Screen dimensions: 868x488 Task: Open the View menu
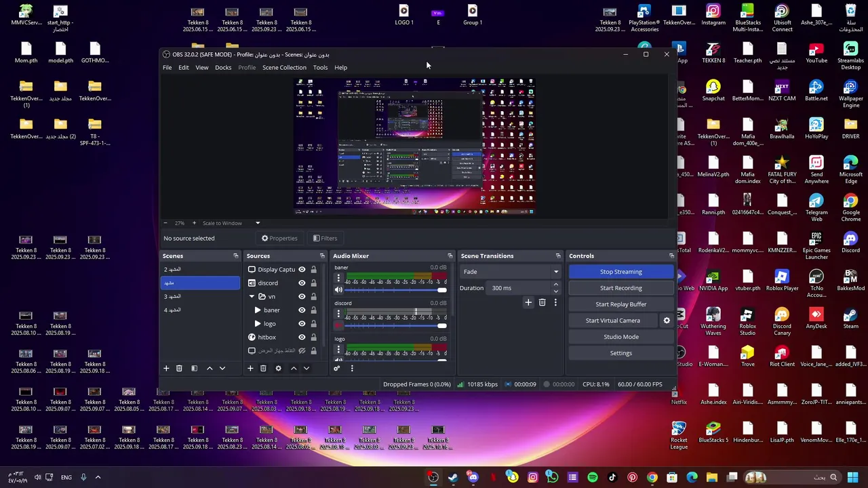202,67
